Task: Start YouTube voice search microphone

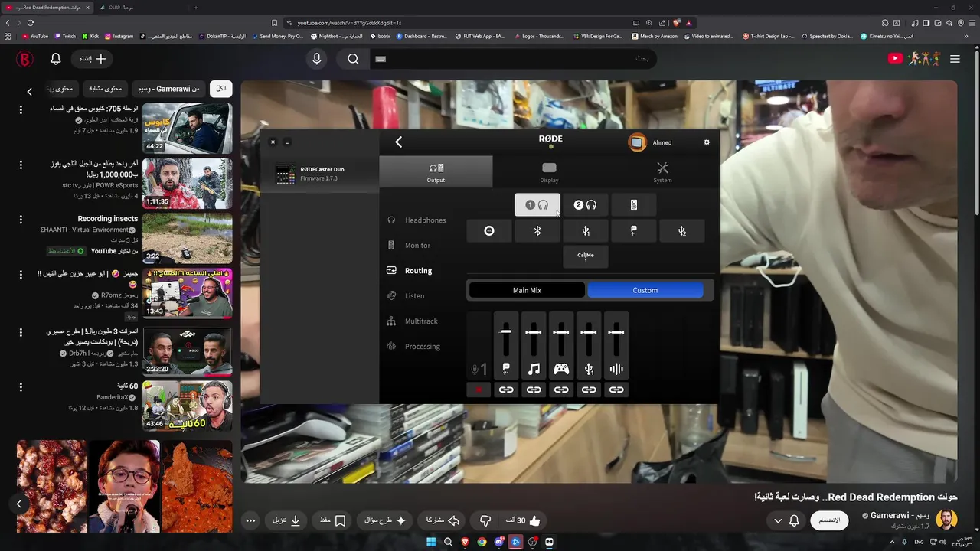Action: (316, 59)
